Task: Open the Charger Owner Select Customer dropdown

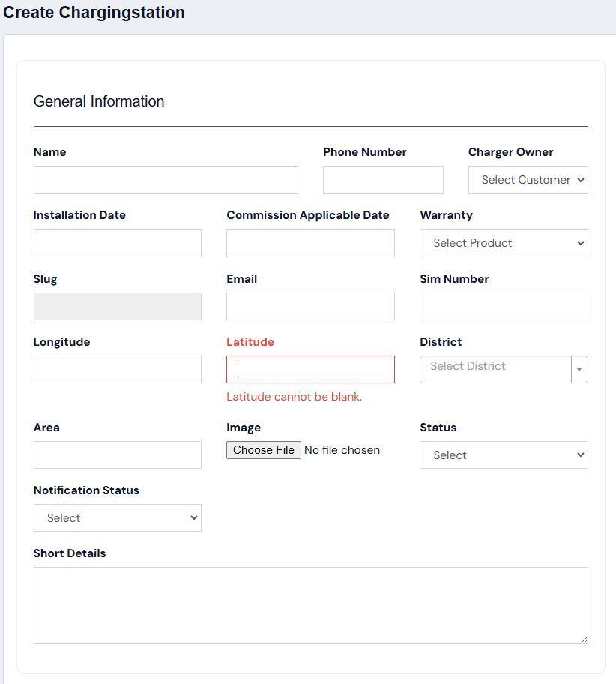Action: 528,180
